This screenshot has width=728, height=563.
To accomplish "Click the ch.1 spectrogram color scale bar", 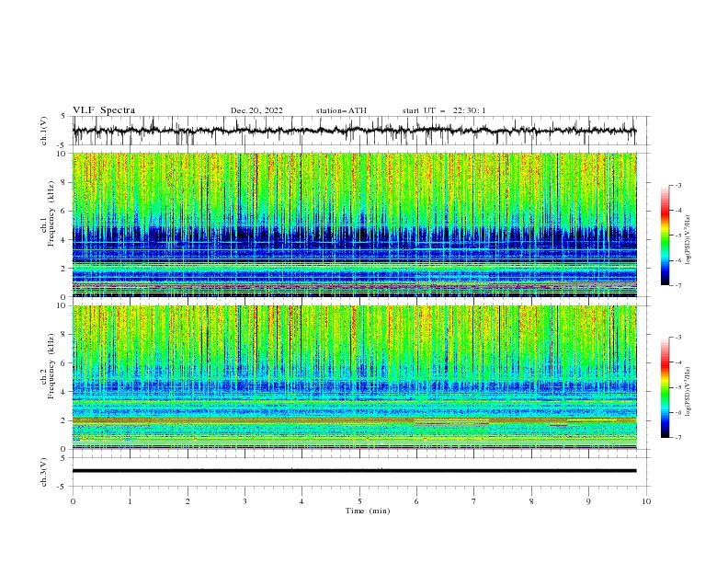I will pyautogui.click(x=665, y=236).
